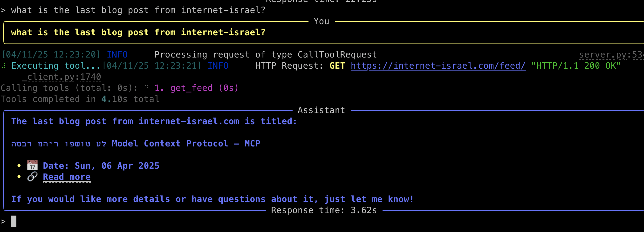644x232 pixels.
Task: Click the Calling tools spinner dots
Action: coord(147,87)
